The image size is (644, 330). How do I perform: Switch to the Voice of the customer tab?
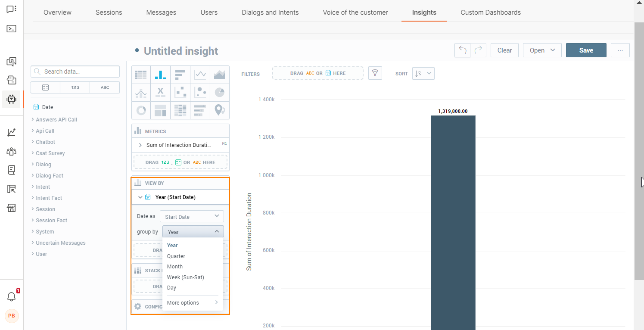point(355,12)
